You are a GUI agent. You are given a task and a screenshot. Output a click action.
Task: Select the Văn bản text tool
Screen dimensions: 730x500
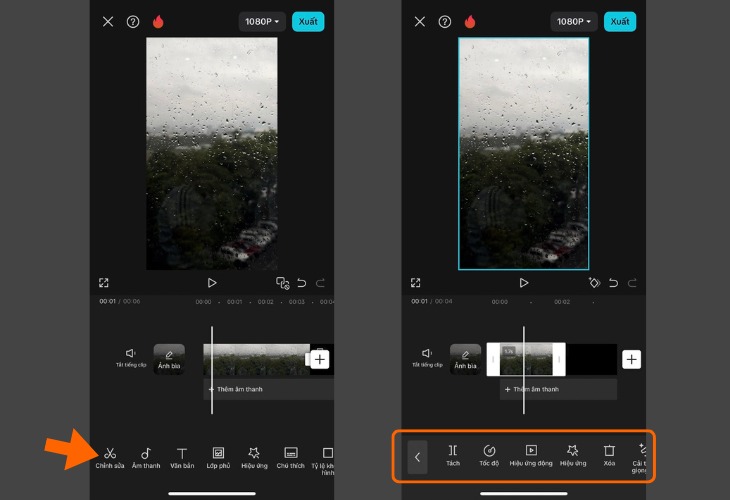pyautogui.click(x=182, y=455)
